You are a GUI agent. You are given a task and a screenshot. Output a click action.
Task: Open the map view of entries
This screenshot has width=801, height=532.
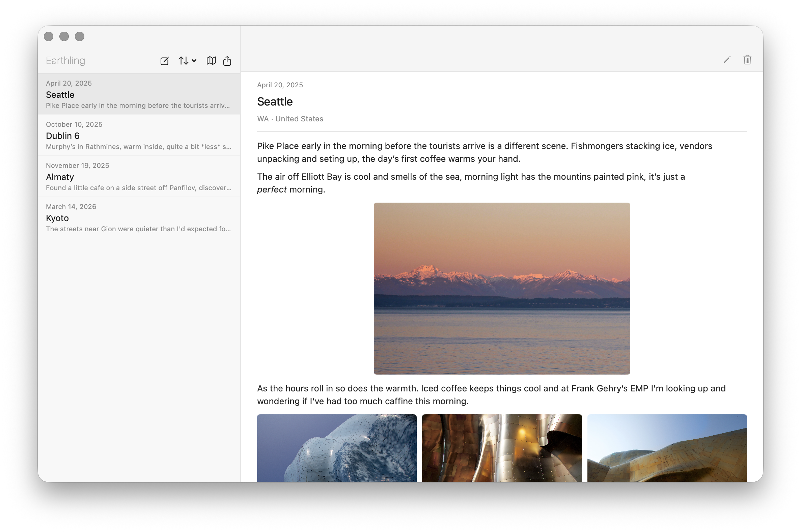pos(211,61)
